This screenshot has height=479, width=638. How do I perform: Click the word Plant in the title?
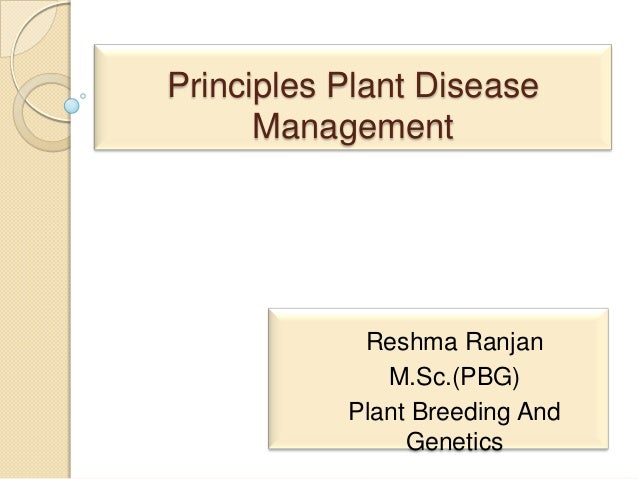366,85
